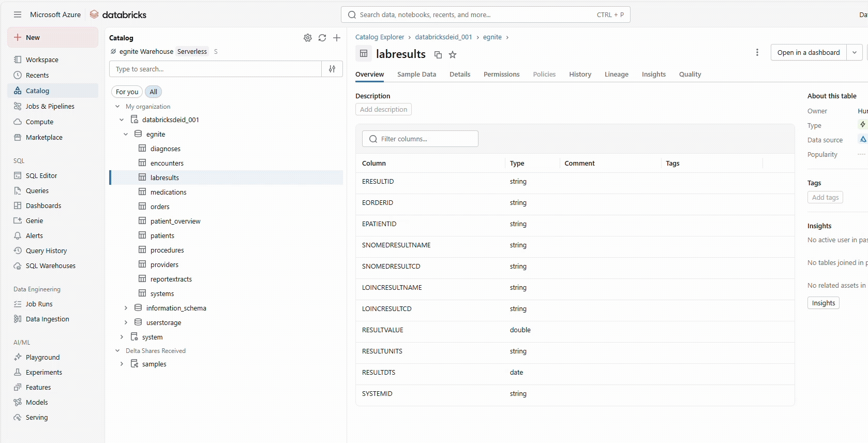
Task: Switch to the Sample Data tab
Action: pyautogui.click(x=416, y=75)
